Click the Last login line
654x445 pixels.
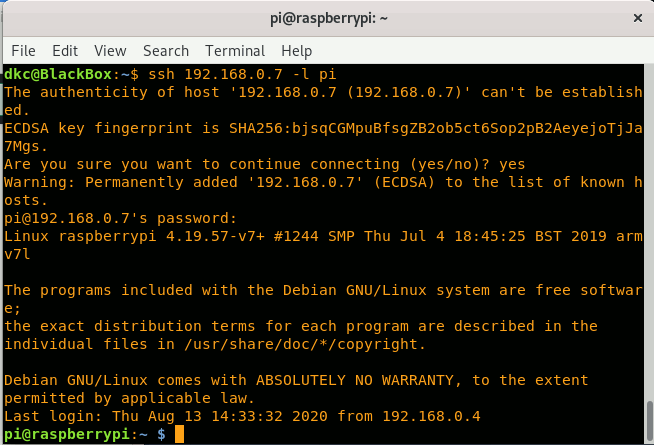click(242, 416)
